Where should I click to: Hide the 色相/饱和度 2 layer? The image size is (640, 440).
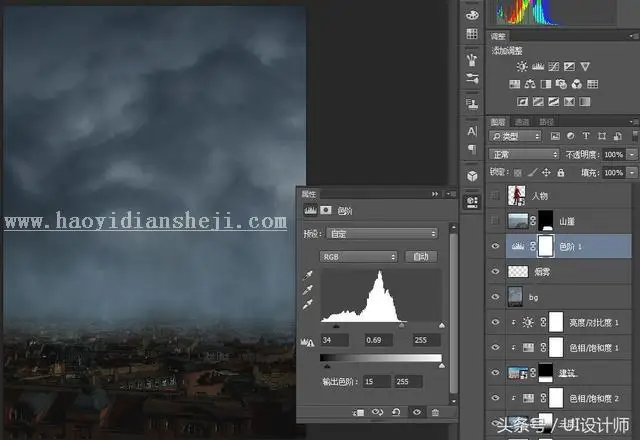495,398
